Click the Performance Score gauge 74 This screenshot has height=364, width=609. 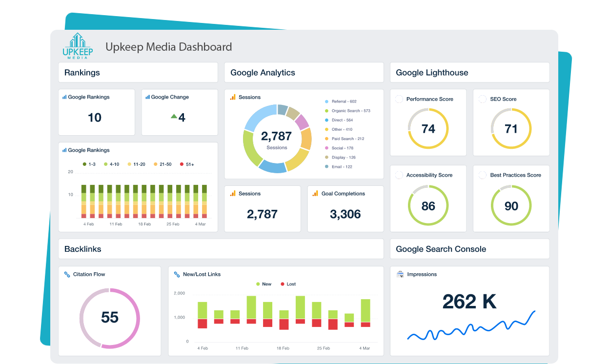click(428, 128)
